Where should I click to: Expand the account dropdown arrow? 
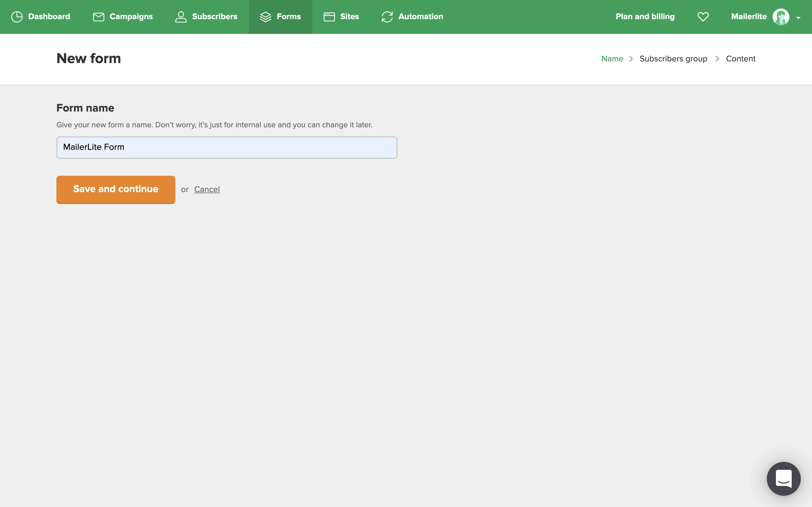coord(798,18)
